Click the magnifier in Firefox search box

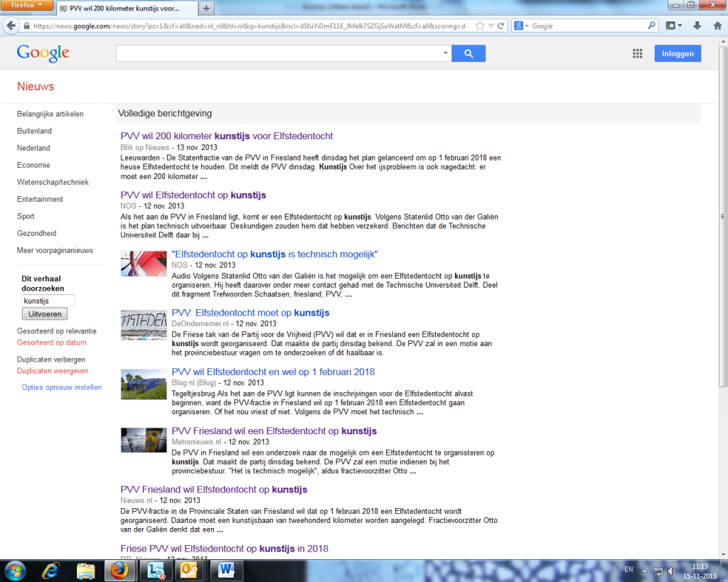tap(651, 26)
